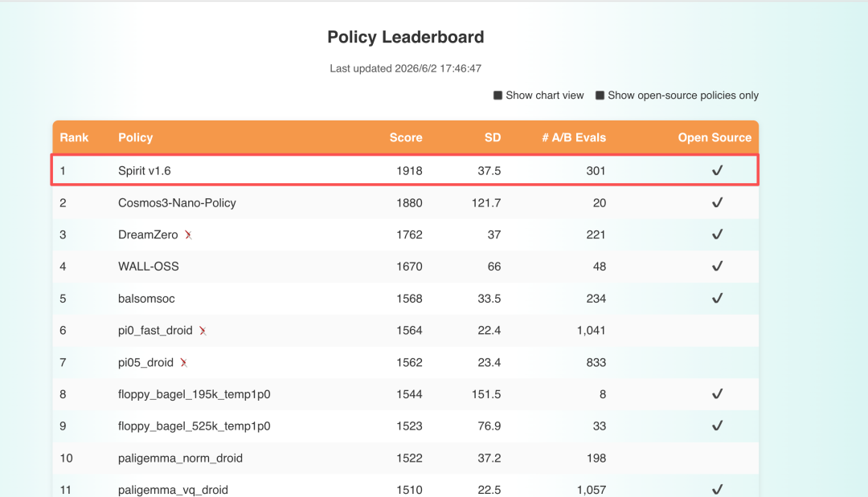This screenshot has height=497, width=868.
Task: Click the A/B evals value 1,041
Action: tap(592, 331)
